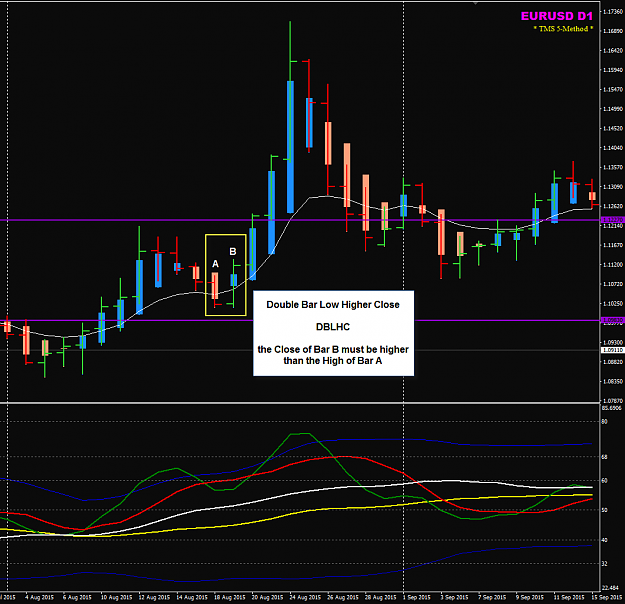Select the 3 Sep 2015 date label

click(x=454, y=597)
